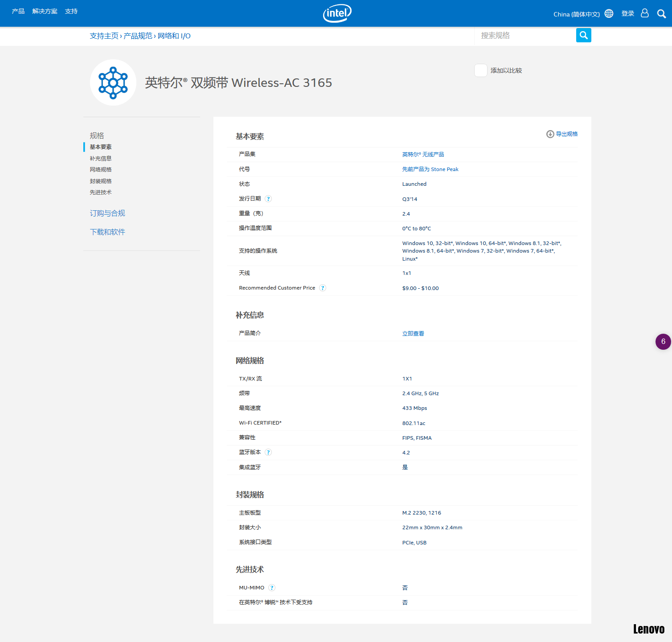Click the 802.11ac Wi-Fi value

pos(414,423)
